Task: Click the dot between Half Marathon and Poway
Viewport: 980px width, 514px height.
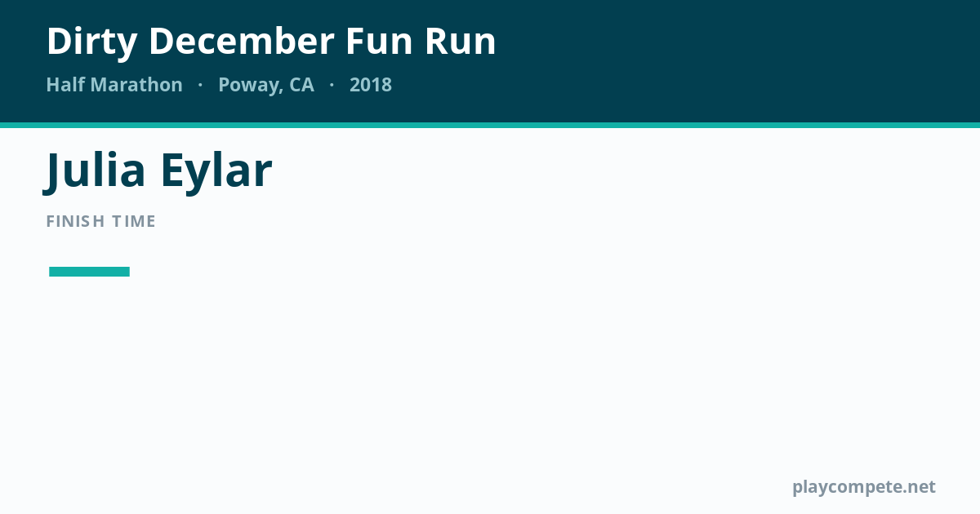Action: [200, 86]
